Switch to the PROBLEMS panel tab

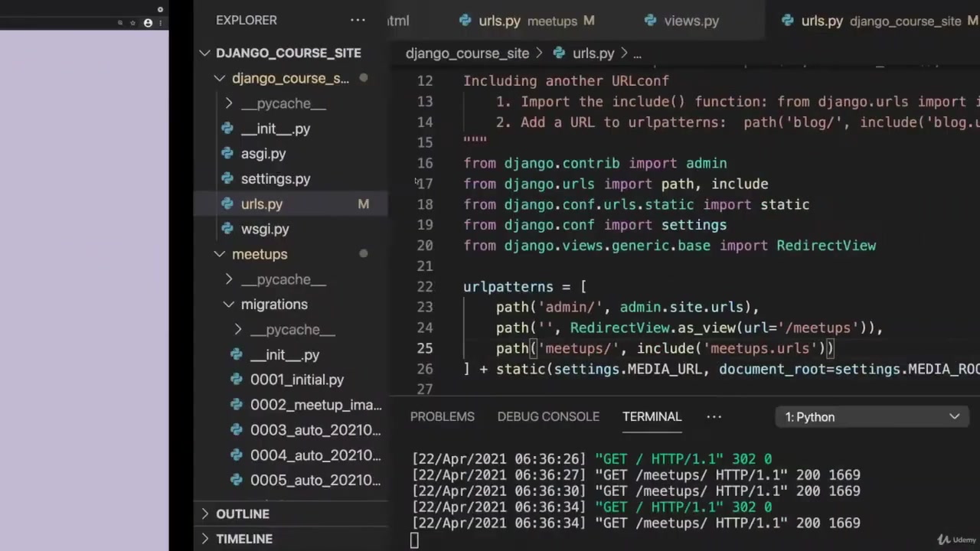[x=442, y=416]
